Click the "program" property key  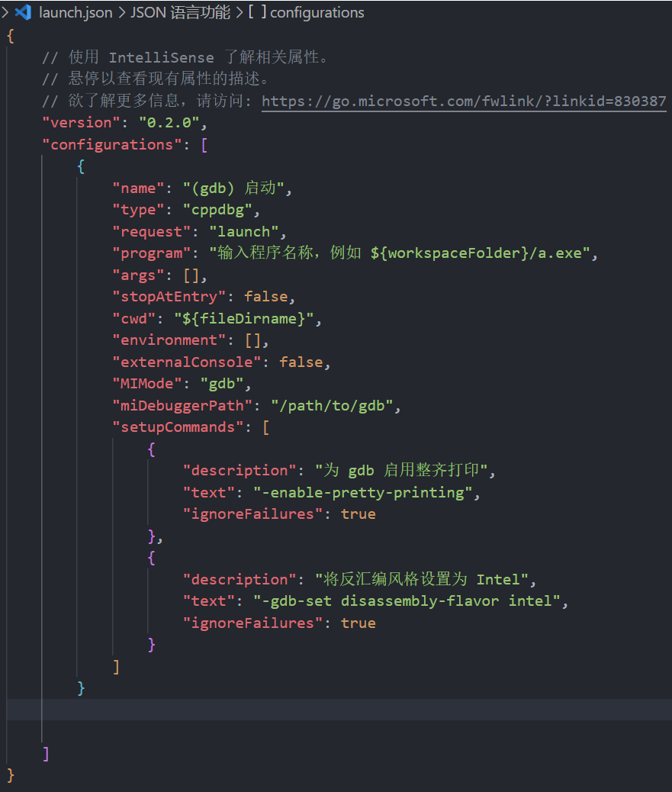click(x=152, y=253)
